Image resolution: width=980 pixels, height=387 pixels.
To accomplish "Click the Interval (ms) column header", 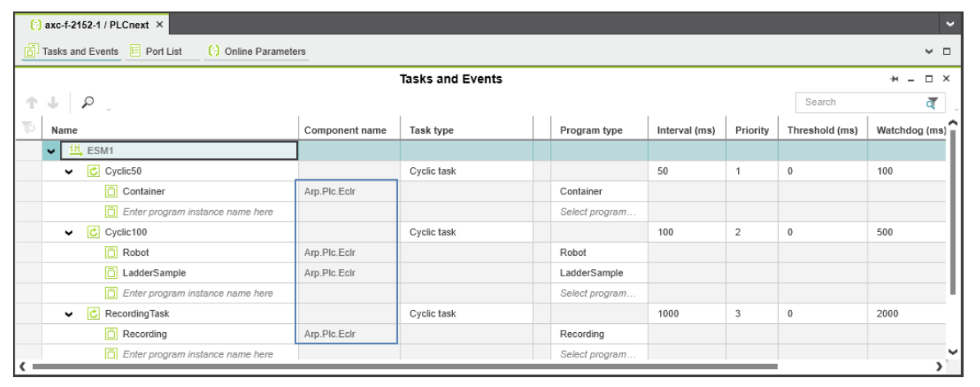I will [687, 130].
